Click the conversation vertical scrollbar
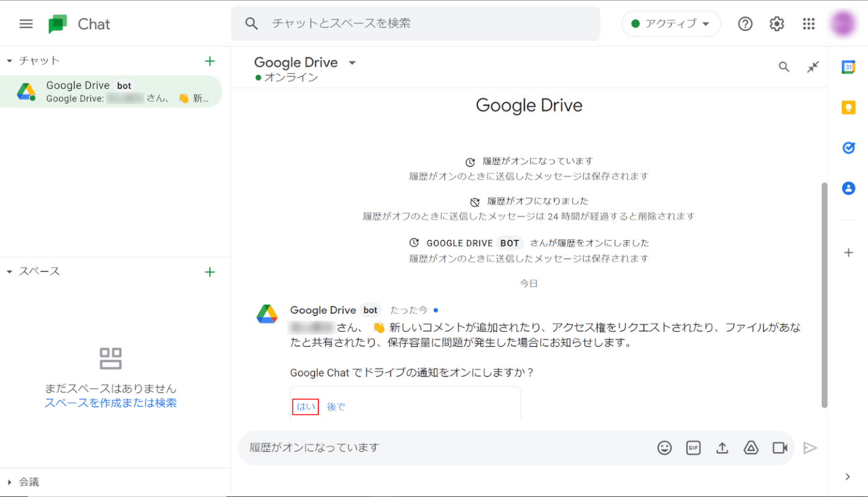 click(825, 295)
